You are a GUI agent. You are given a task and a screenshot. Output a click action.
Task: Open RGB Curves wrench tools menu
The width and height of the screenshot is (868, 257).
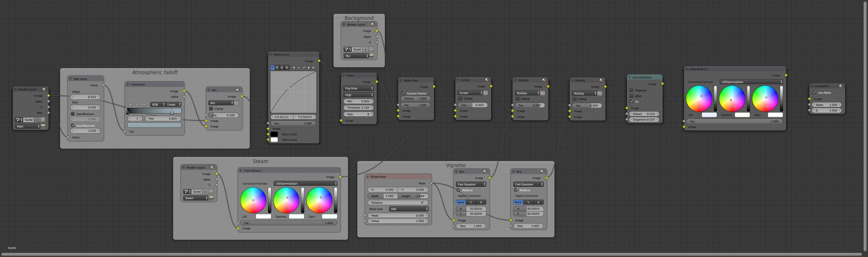coord(304,68)
